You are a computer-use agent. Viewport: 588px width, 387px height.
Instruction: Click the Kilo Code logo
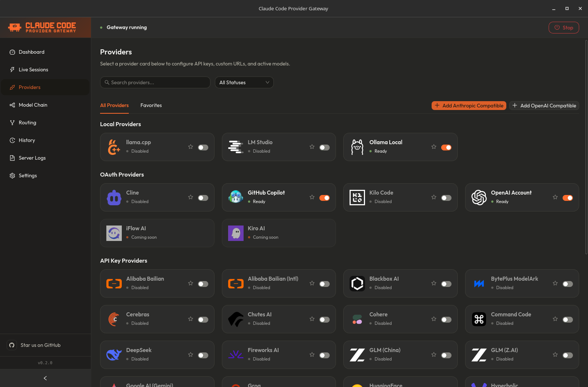[x=357, y=198]
